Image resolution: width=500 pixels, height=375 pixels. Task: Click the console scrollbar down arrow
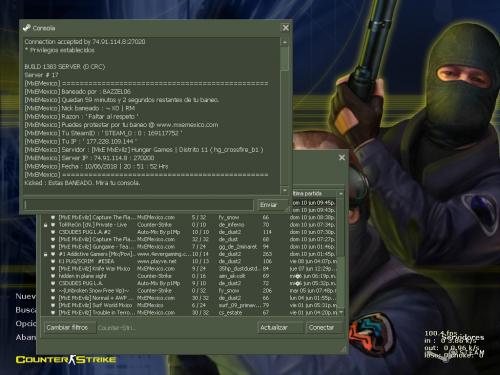tap(285, 190)
